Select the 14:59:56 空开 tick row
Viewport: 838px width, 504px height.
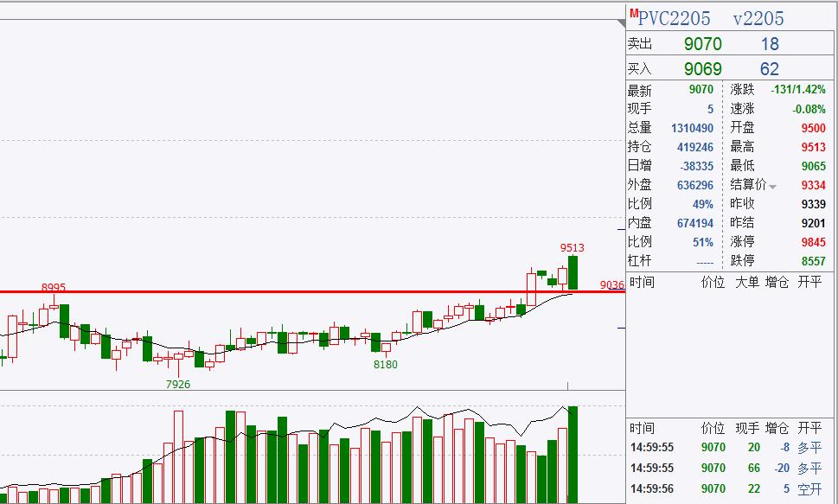coord(726,489)
